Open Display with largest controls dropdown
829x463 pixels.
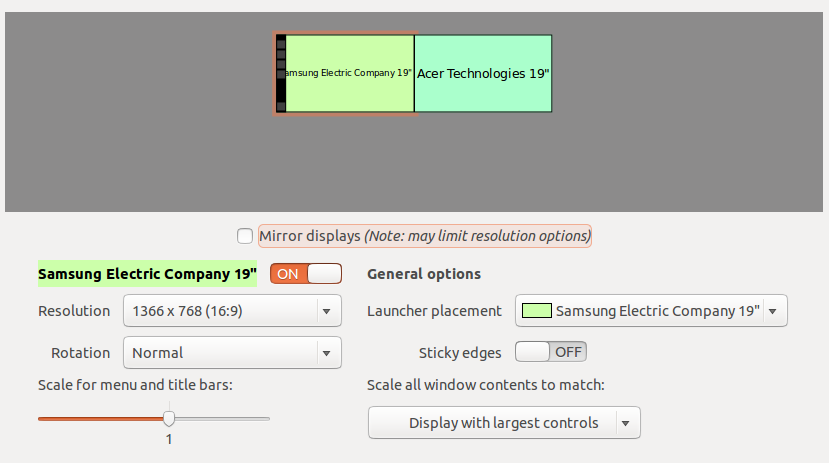click(495, 423)
